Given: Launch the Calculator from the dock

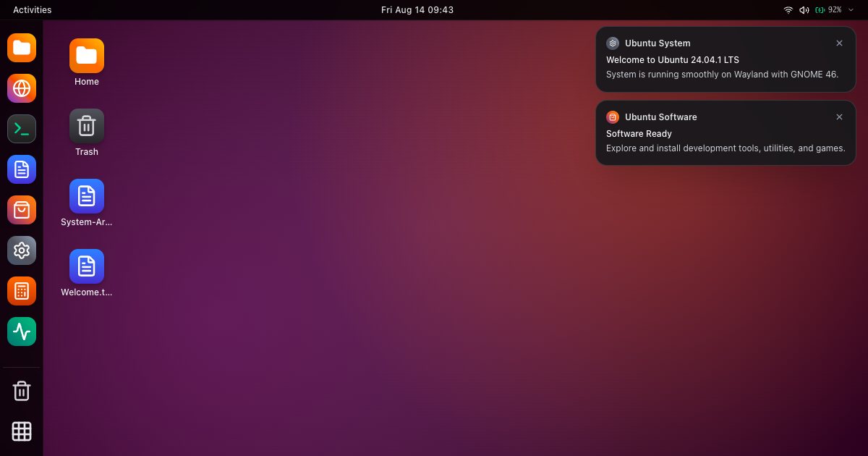Looking at the screenshot, I should pos(22,291).
